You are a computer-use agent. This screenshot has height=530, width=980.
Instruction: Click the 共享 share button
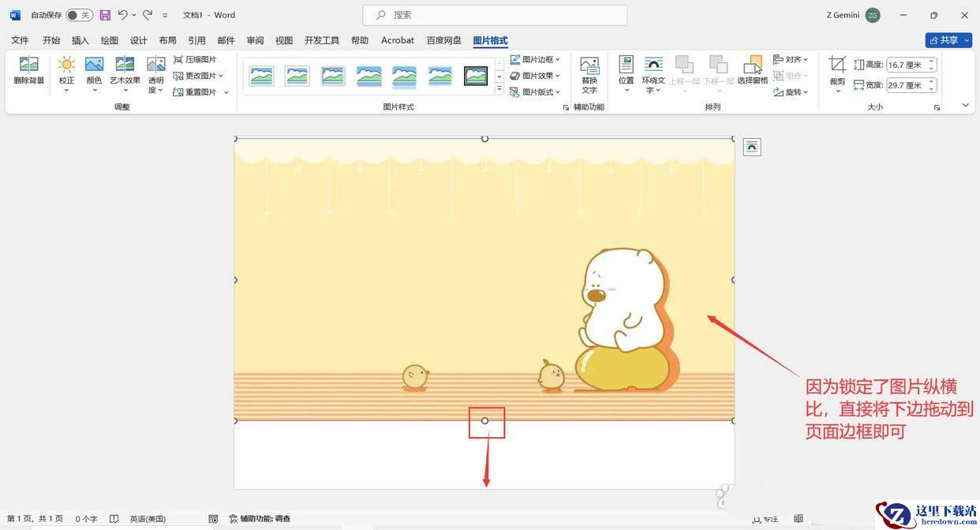948,40
